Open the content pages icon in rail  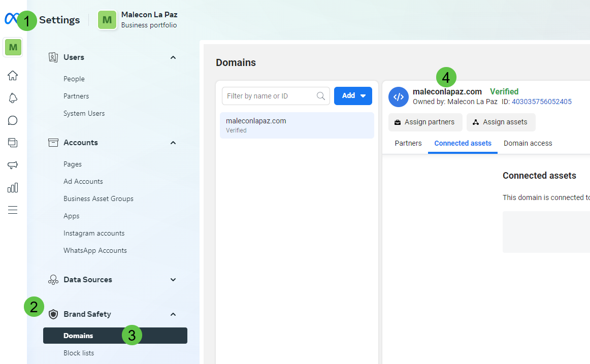[13, 143]
